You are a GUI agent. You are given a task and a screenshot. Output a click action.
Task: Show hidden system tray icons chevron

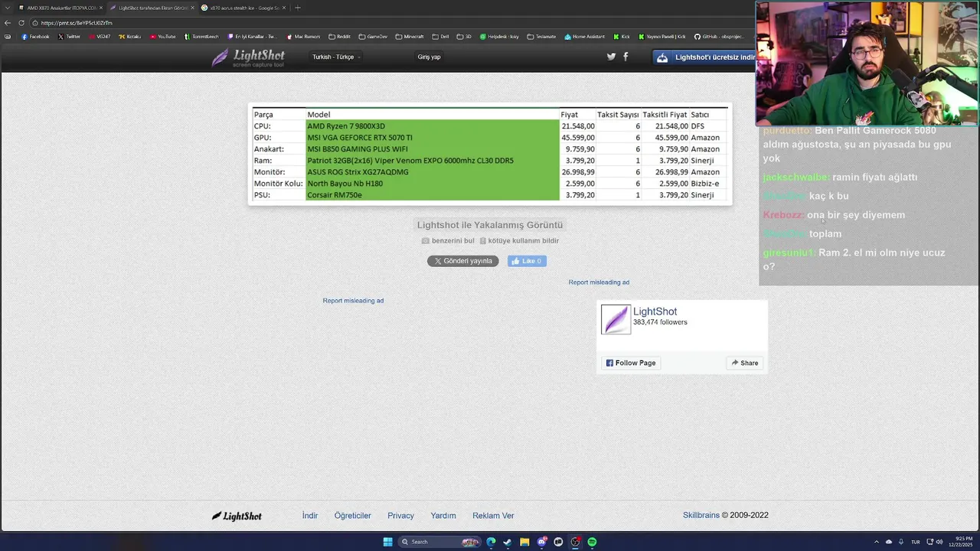coord(876,542)
